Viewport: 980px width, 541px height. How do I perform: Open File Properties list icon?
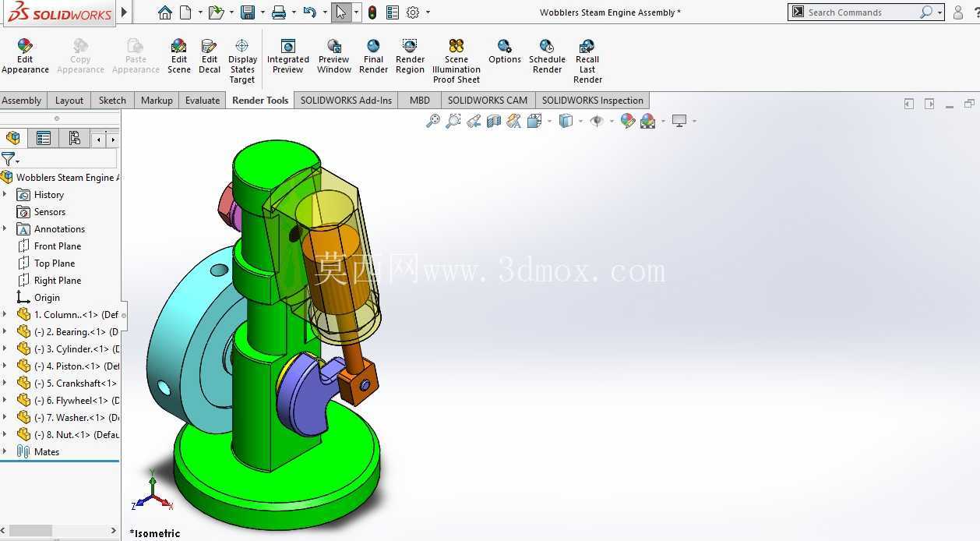[393, 12]
